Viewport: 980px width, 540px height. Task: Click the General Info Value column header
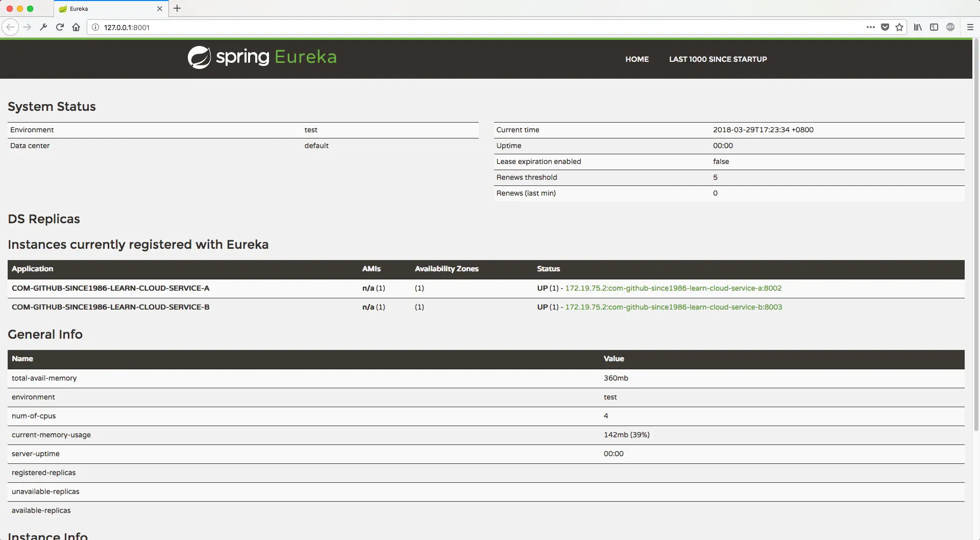[x=614, y=359]
